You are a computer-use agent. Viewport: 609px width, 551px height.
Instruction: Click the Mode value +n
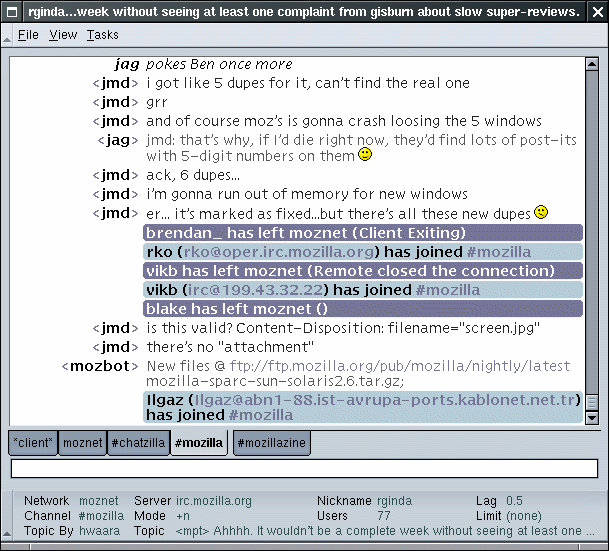183,516
